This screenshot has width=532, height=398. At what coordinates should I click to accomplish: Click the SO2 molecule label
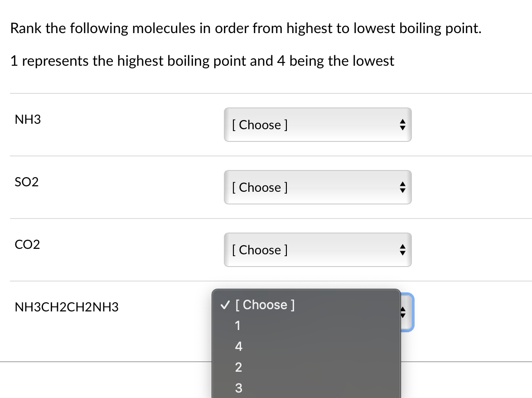(26, 182)
